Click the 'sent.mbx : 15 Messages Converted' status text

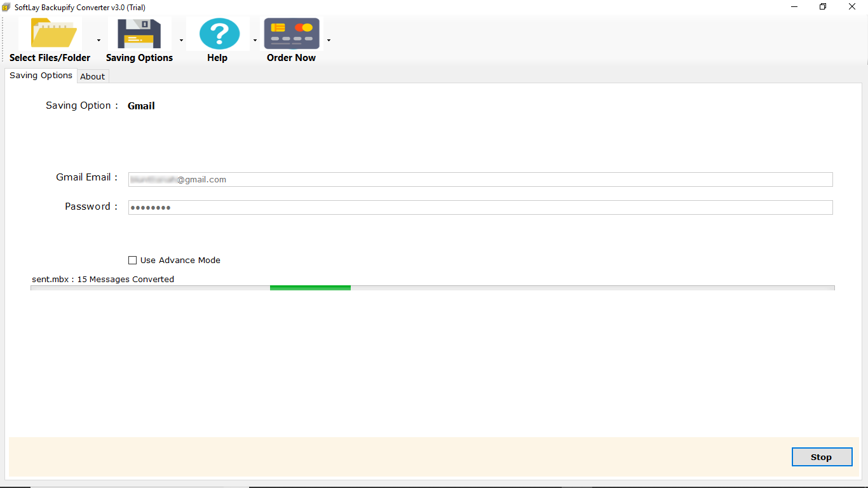[x=103, y=279]
